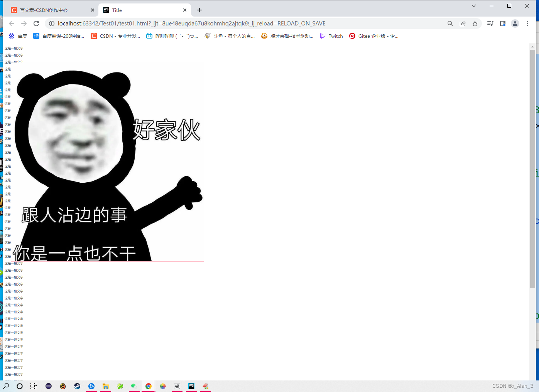This screenshot has width=539, height=392.
Task: Open File Explorer from taskbar
Action: [x=106, y=386]
